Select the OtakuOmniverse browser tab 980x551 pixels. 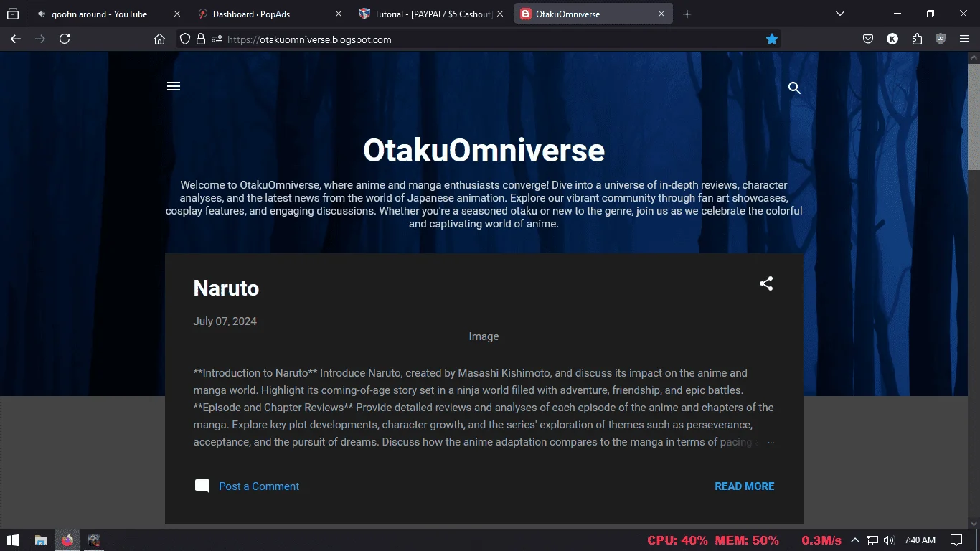(593, 14)
